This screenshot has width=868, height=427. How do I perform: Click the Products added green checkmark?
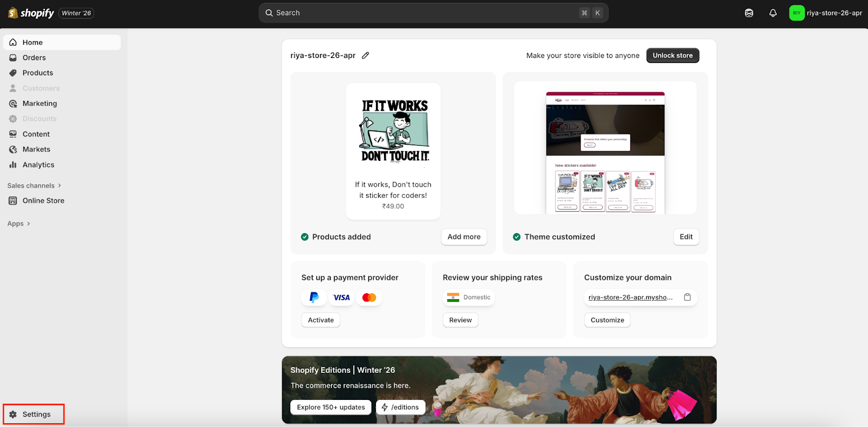(305, 237)
